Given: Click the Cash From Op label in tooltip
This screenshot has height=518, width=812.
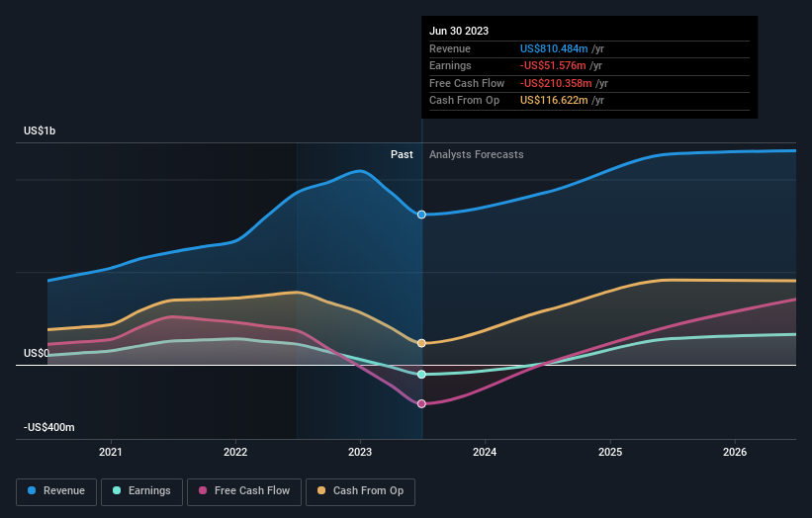Looking at the screenshot, I should point(464,101).
